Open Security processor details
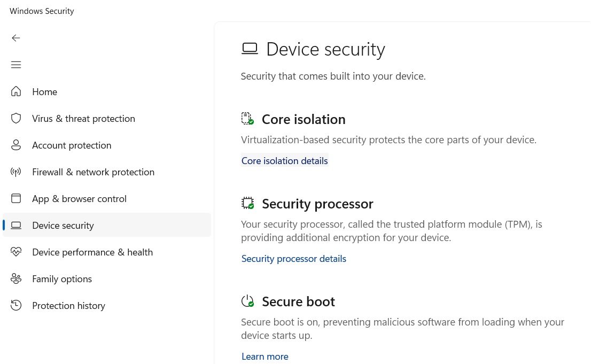Screen dimensions: 591x364 [293, 258]
